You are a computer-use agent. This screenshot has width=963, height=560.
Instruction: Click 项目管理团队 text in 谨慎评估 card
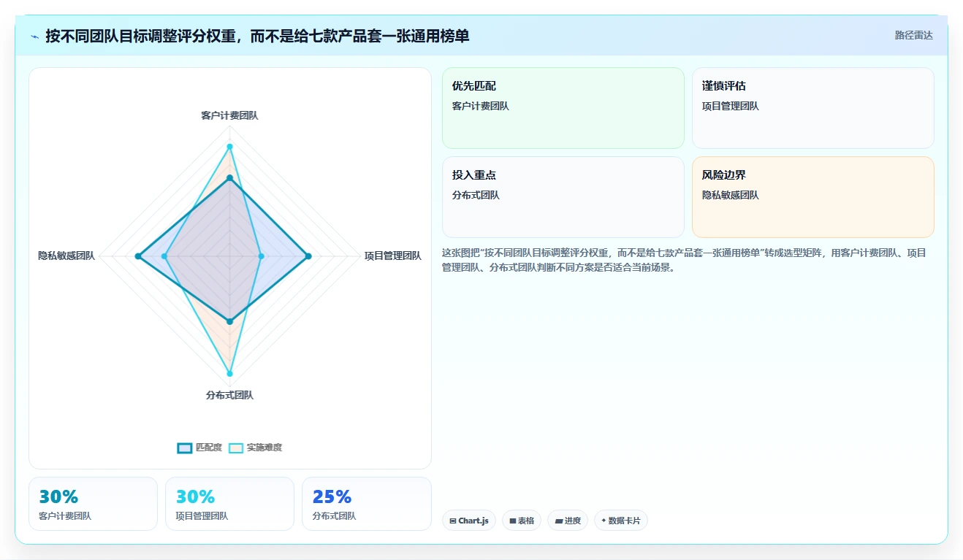[x=731, y=106]
